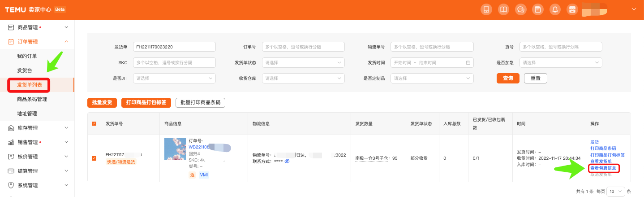This screenshot has height=197, width=644.
Task: Click the store shop icon in header
Action: pos(571,9)
